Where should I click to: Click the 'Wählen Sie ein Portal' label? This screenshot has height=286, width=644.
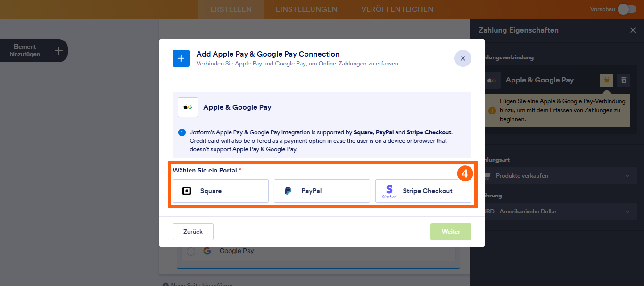click(205, 170)
